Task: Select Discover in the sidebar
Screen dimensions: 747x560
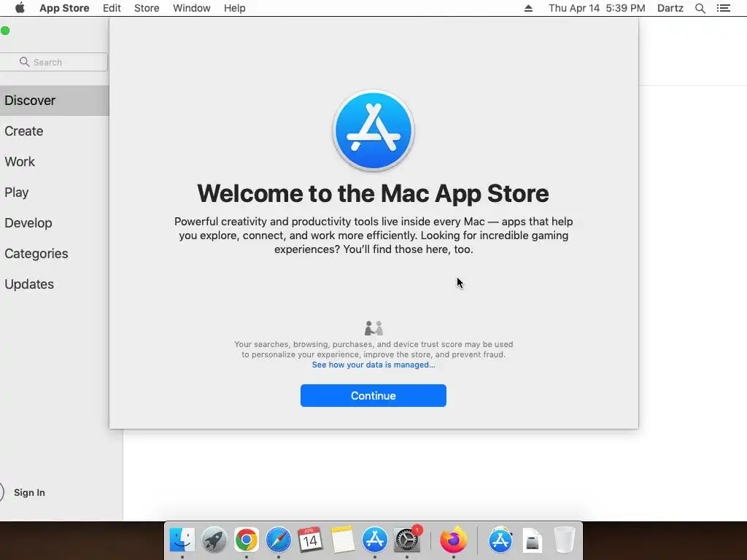Action: [54, 101]
